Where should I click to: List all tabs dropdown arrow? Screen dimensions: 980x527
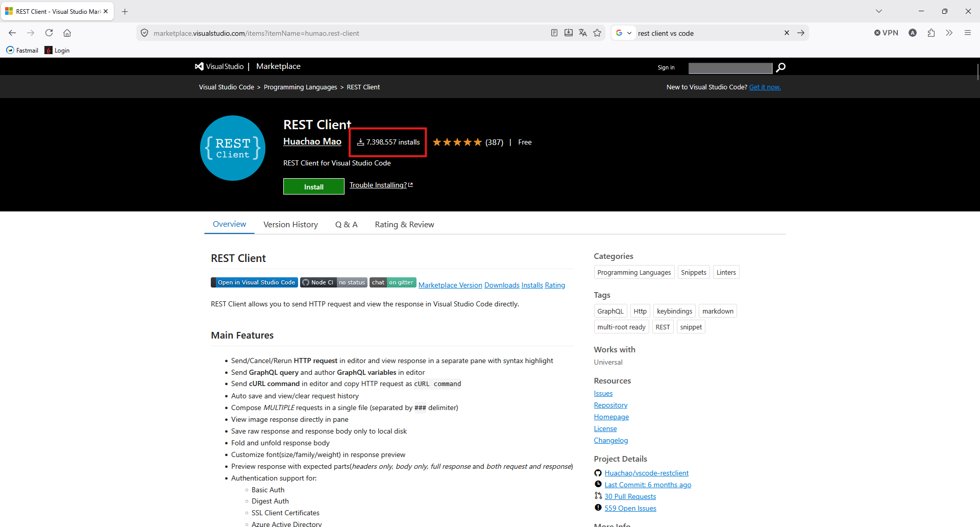tap(879, 11)
